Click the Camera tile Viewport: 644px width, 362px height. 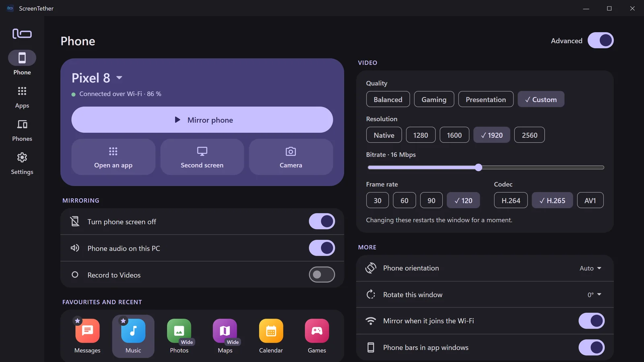pos(291,157)
